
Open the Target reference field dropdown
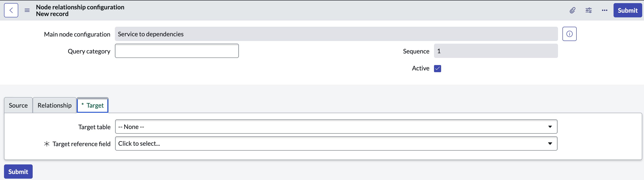336,143
